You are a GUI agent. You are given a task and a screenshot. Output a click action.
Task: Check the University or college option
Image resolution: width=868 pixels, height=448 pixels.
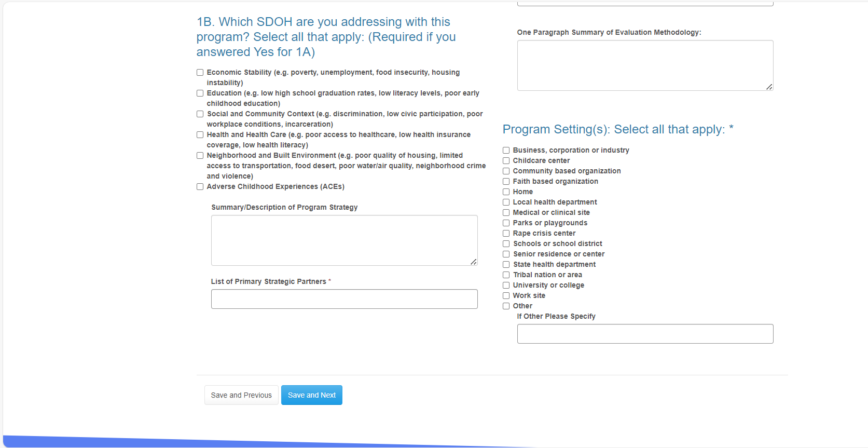pos(506,286)
